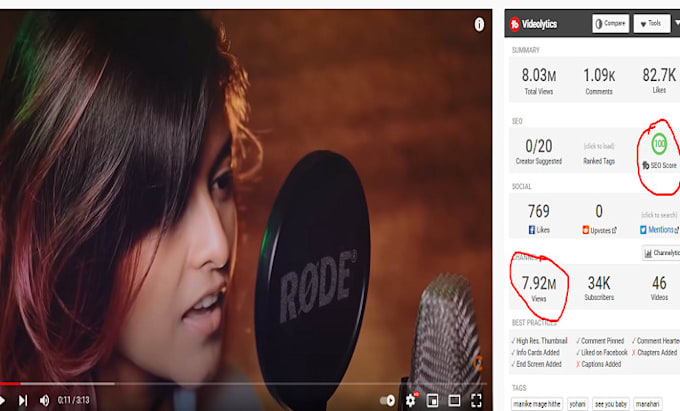
Task: Click the Compare button
Action: [610, 23]
